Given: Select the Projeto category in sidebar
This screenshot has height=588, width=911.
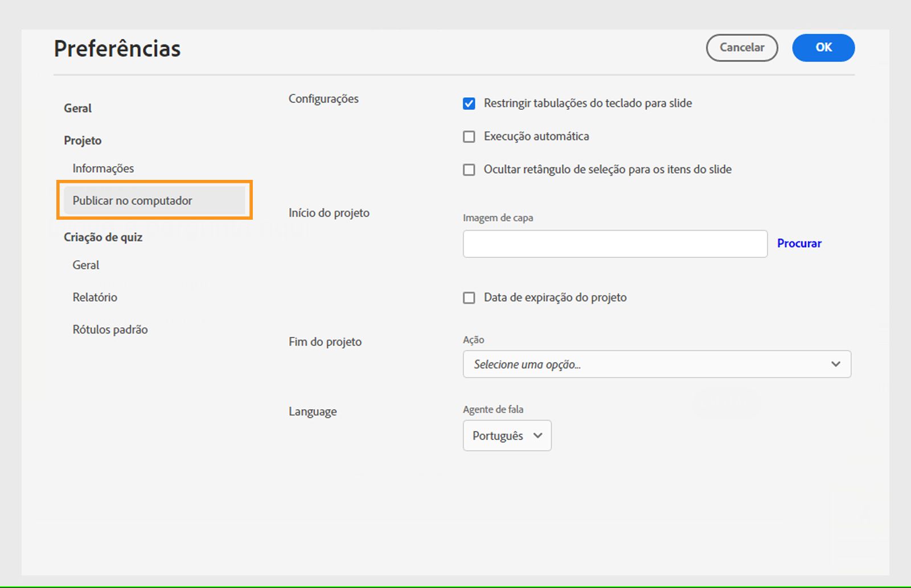Looking at the screenshot, I should pos(83,141).
